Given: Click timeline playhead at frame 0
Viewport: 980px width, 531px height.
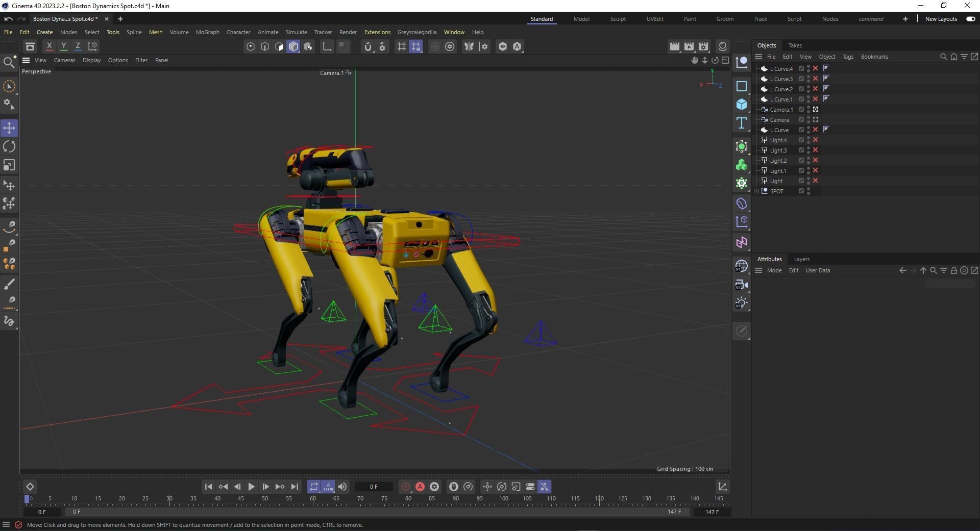Looking at the screenshot, I should click(27, 499).
